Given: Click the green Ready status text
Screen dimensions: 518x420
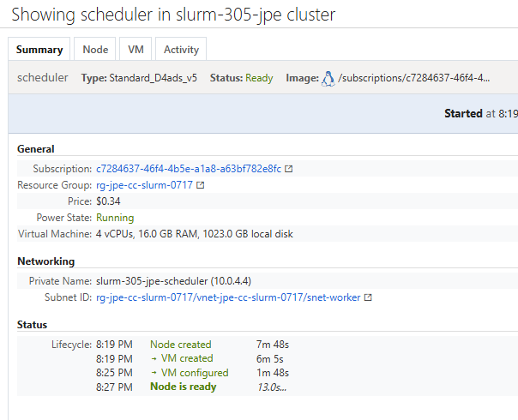Looking at the screenshot, I should (259, 78).
